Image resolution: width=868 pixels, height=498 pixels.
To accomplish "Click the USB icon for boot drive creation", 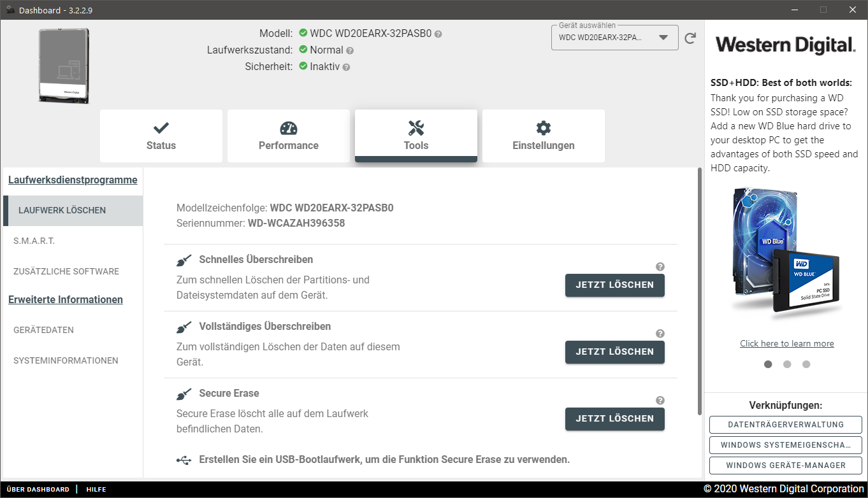I will click(184, 460).
